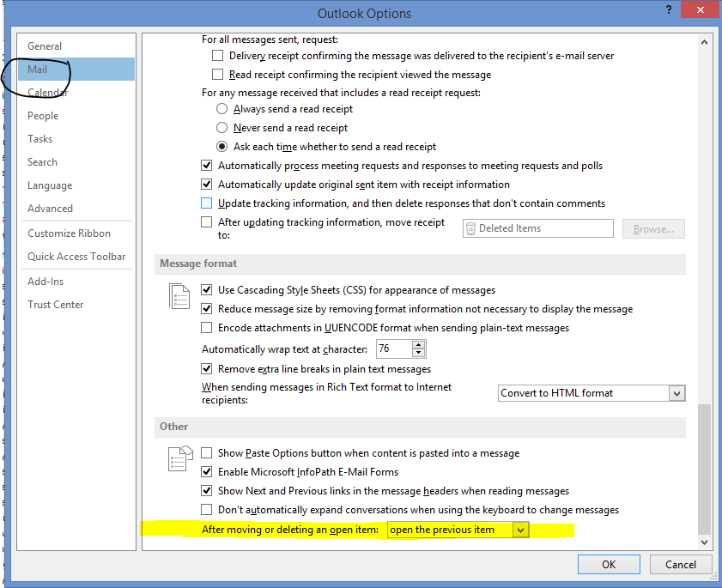Open Customize Ribbon settings

[76, 233]
